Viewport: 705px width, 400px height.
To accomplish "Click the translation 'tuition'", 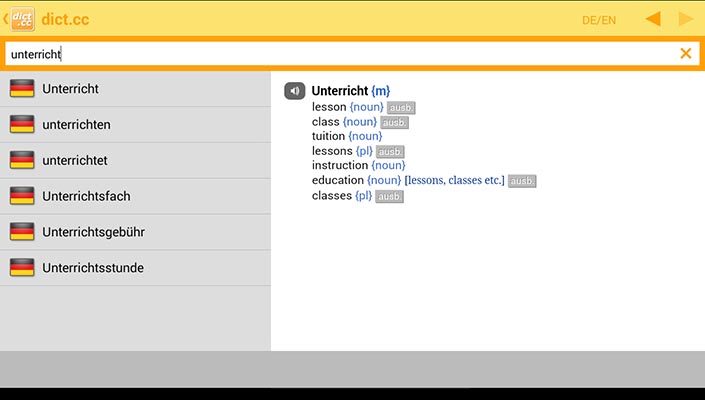I will pyautogui.click(x=328, y=136).
